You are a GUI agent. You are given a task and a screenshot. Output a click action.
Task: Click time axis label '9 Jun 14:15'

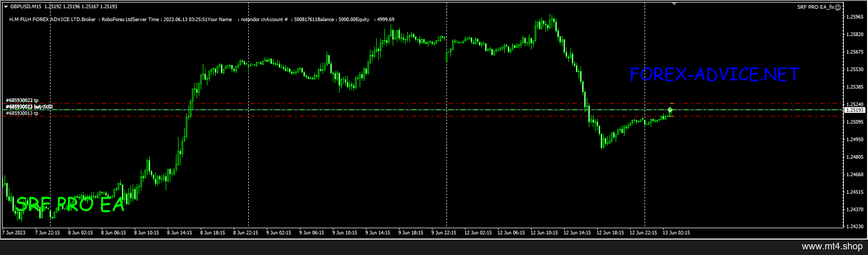coord(378,233)
